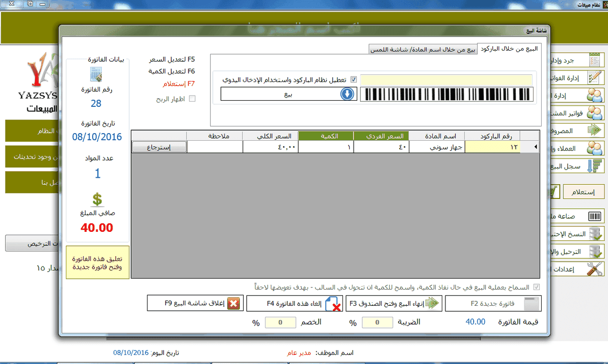Open inventory management via checklist icon
This screenshot has width=608, height=364.
point(594,59)
